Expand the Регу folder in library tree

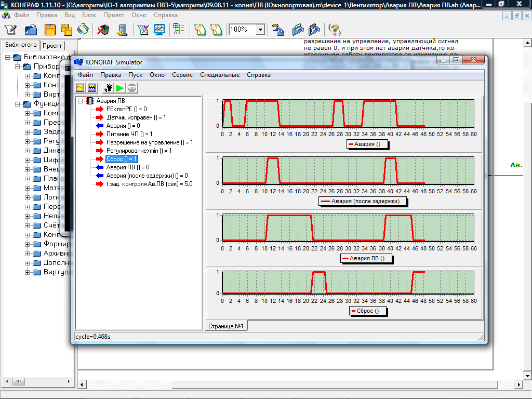tap(27, 141)
